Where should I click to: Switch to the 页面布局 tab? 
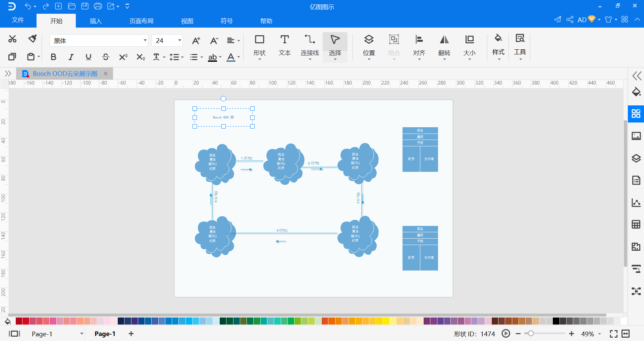point(142,21)
